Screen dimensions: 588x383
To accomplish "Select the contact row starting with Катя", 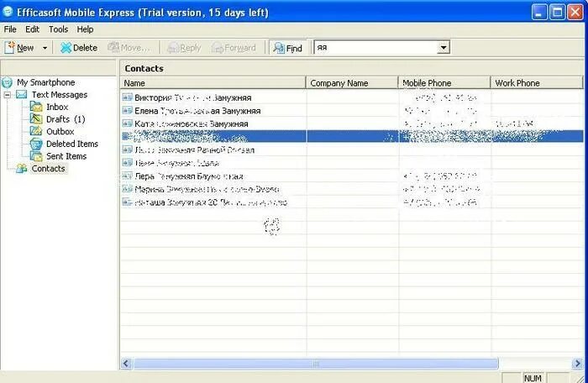I will [352, 123].
